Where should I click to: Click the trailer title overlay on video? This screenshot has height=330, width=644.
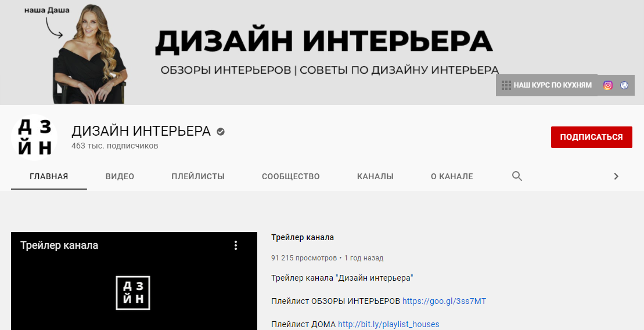click(x=59, y=245)
